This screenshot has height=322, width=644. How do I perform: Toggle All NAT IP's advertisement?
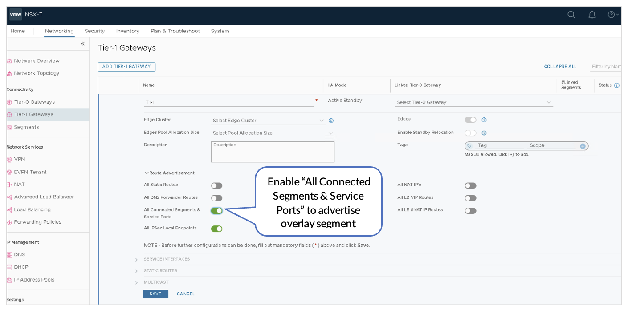tap(470, 185)
